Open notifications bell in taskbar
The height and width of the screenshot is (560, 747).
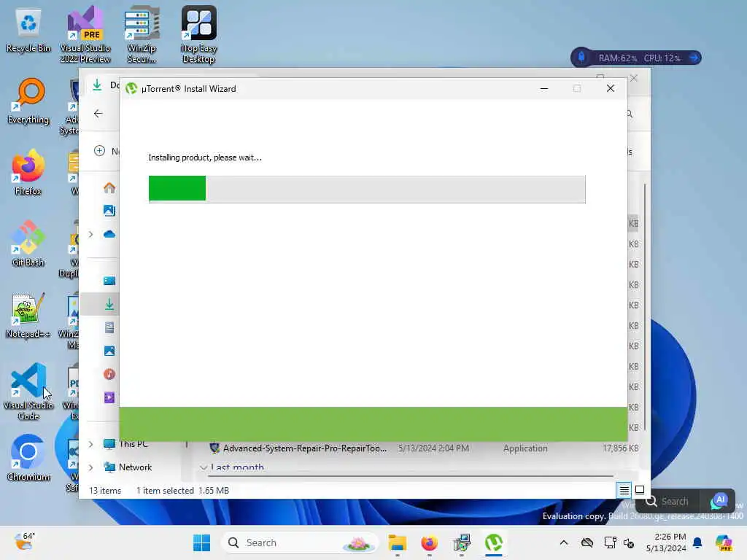pyautogui.click(x=697, y=542)
